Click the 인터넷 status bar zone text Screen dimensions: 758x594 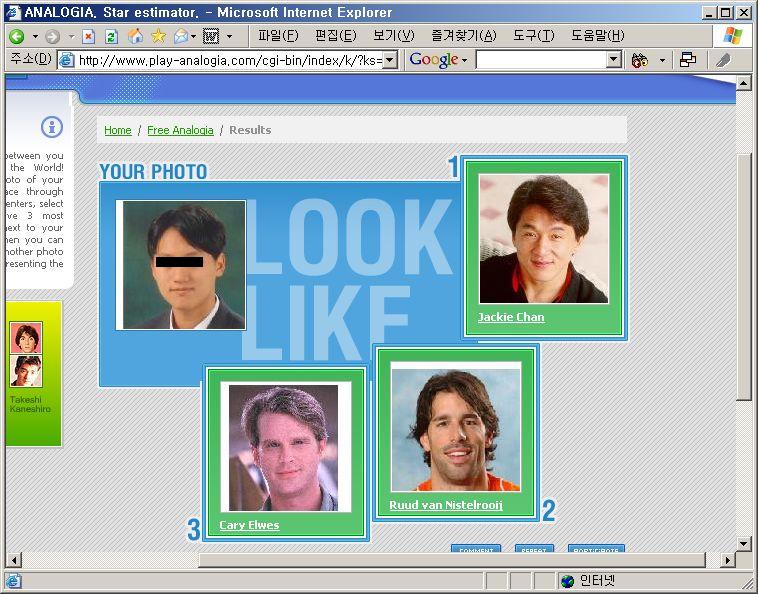coord(598,580)
